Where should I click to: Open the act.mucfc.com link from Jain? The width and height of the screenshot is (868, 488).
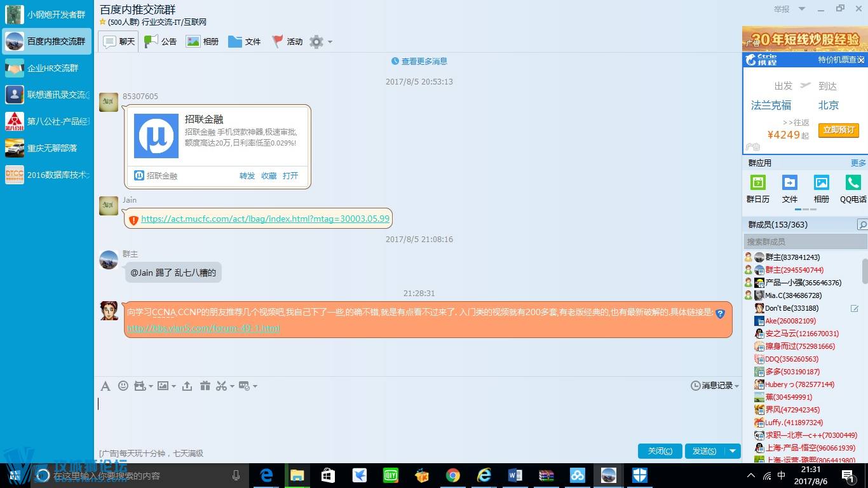click(x=265, y=219)
